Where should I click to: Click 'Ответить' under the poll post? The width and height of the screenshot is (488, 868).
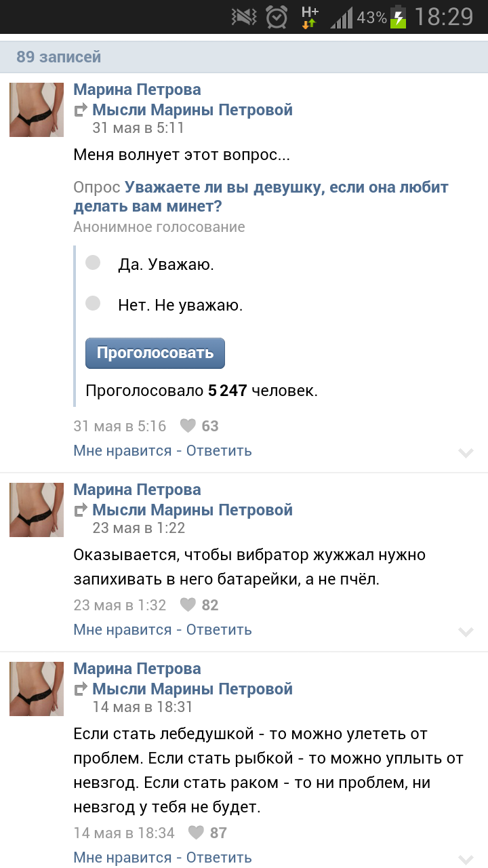point(219,450)
